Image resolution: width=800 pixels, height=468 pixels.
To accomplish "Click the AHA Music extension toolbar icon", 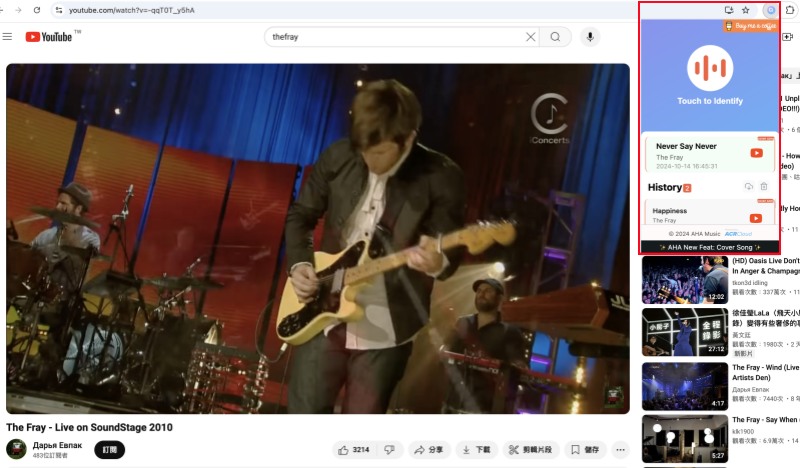I will tap(770, 10).
